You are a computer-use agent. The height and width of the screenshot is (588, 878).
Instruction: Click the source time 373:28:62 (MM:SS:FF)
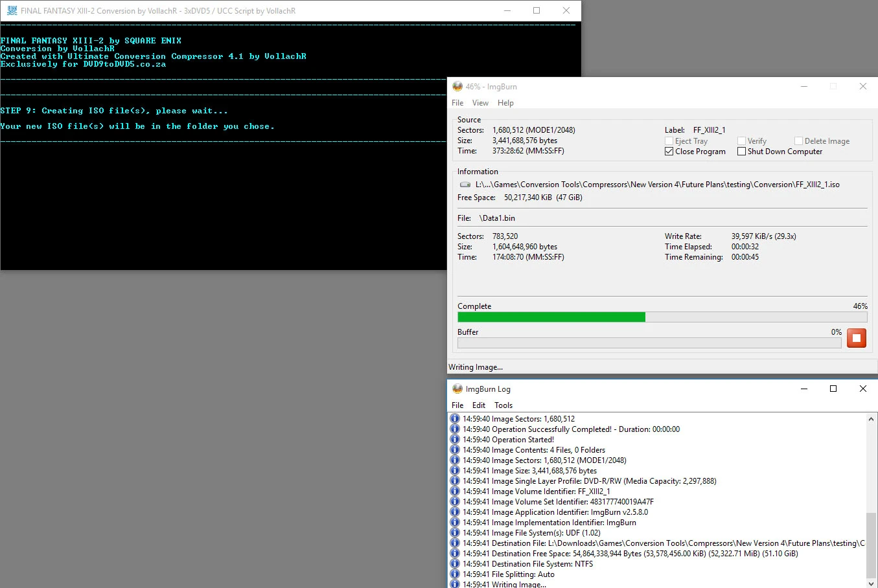click(x=528, y=151)
